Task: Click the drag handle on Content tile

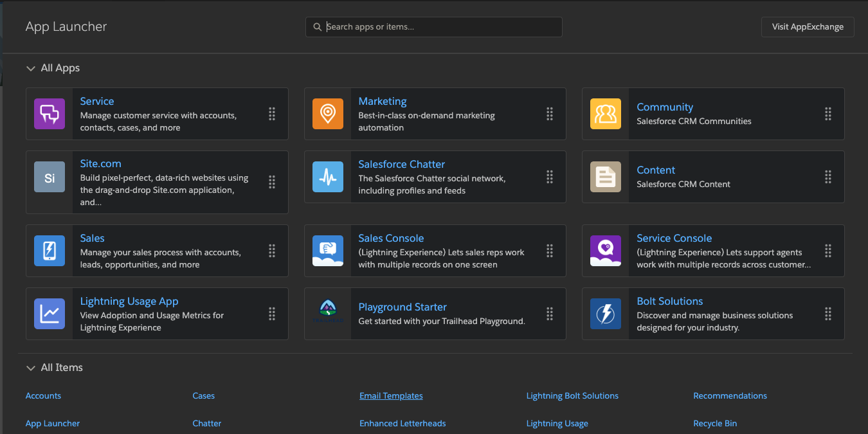Action: [x=828, y=177]
